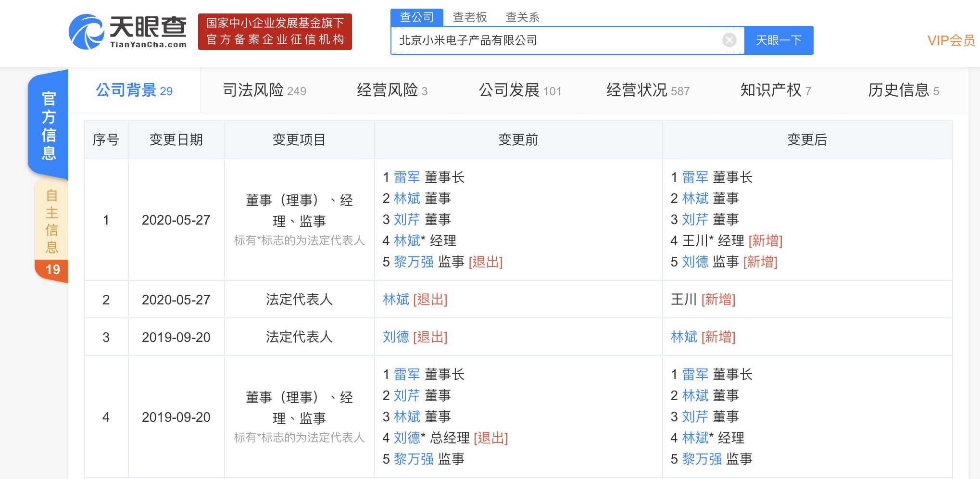Open the VIP会员 link
980x479 pixels.
[951, 40]
